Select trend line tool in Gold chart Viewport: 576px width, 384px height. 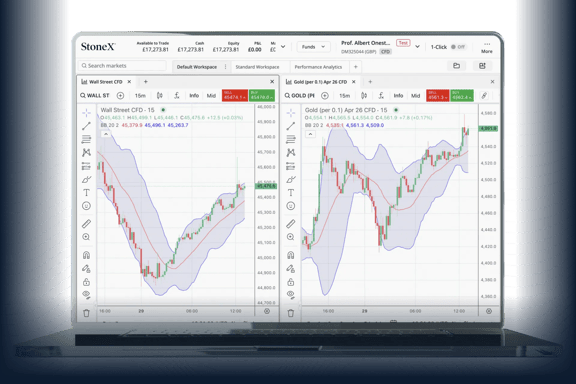pos(291,126)
